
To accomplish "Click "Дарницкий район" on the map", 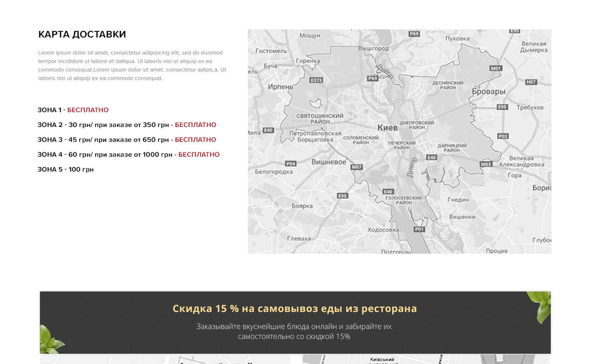I will [452, 148].
